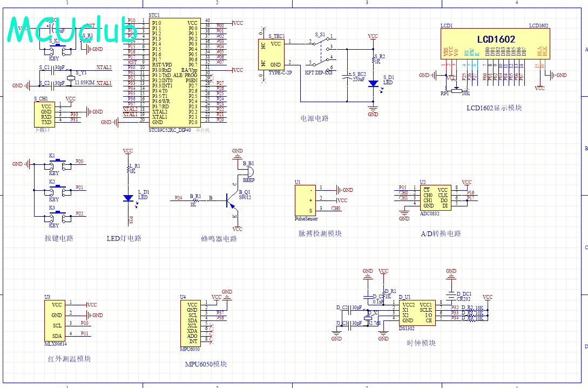Click the 蜂鸣器电路 caption text
The image size is (588, 388).
[x=219, y=239]
